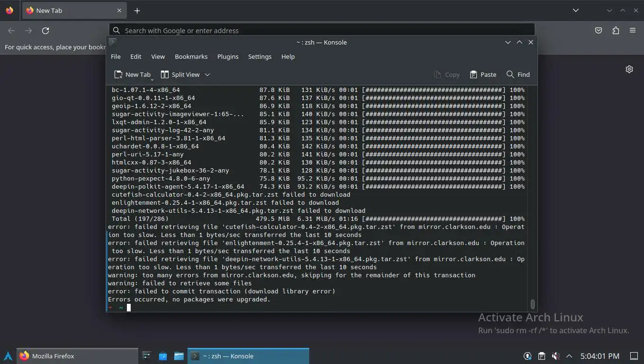Go back in Firefox
This screenshot has height=364, width=644.
(x=11, y=30)
